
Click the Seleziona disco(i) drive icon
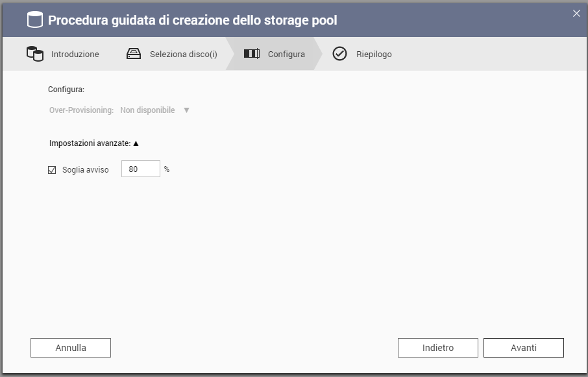coord(134,54)
